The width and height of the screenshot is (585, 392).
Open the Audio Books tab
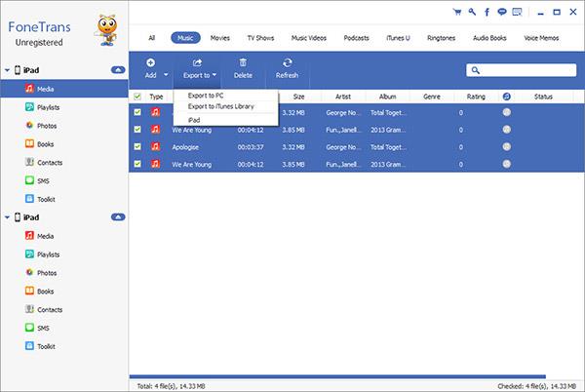(489, 38)
